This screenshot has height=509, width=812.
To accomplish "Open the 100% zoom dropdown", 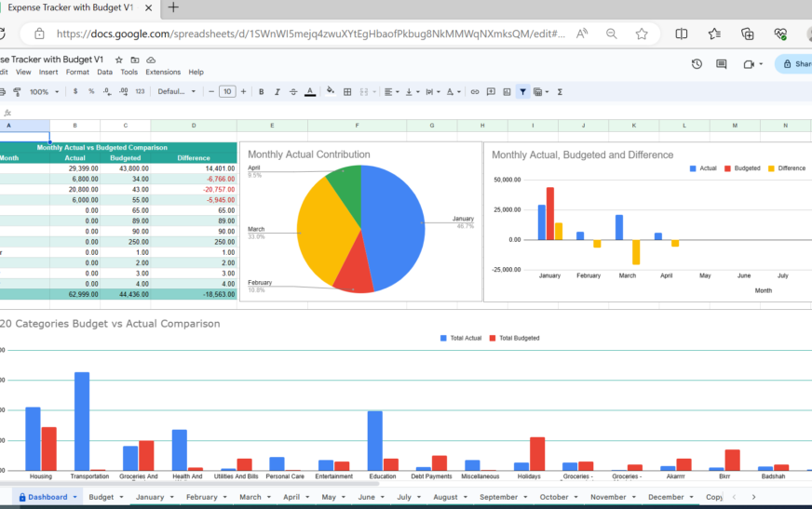I will pyautogui.click(x=45, y=92).
